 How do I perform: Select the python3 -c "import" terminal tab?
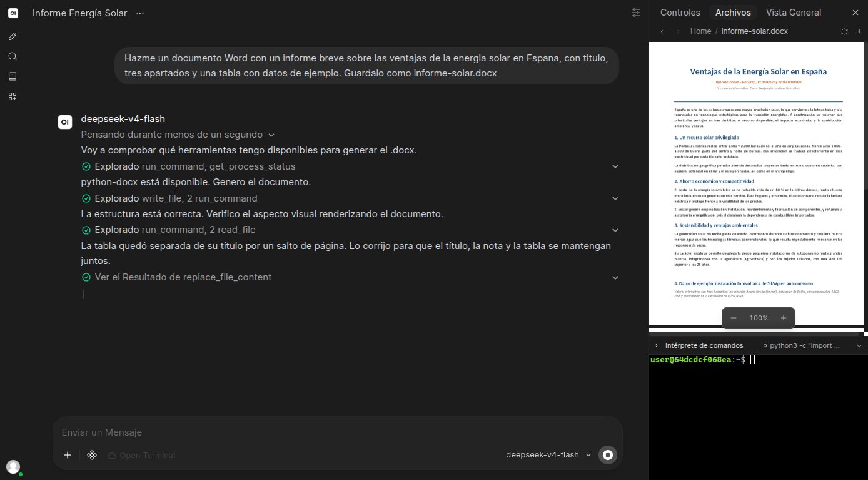point(802,345)
